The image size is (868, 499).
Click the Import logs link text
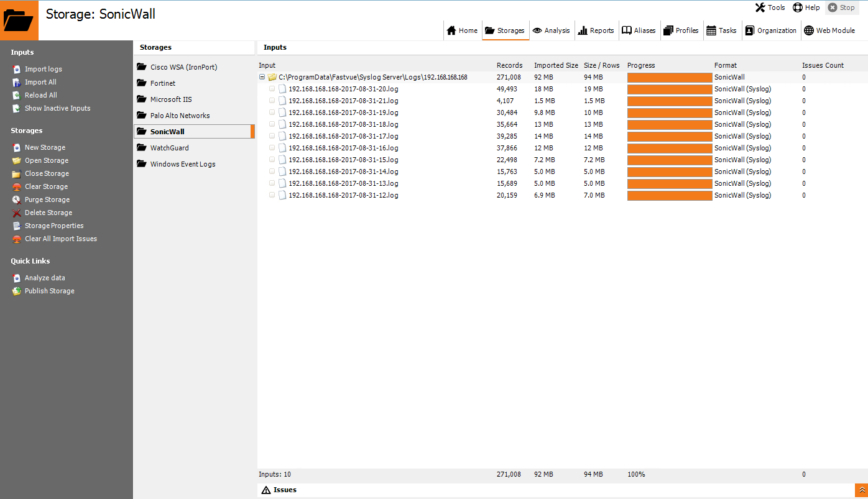tap(44, 69)
